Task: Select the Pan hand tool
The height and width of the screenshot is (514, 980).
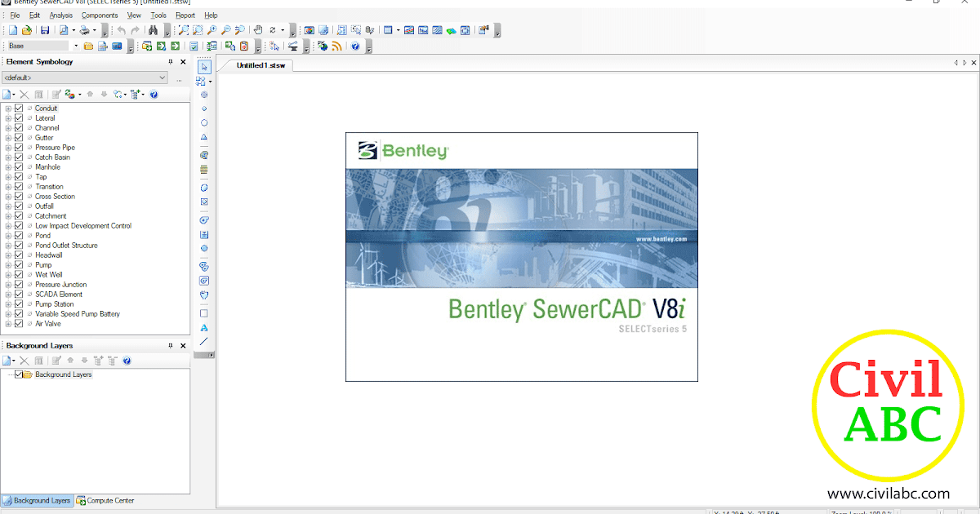Action: coord(258,29)
